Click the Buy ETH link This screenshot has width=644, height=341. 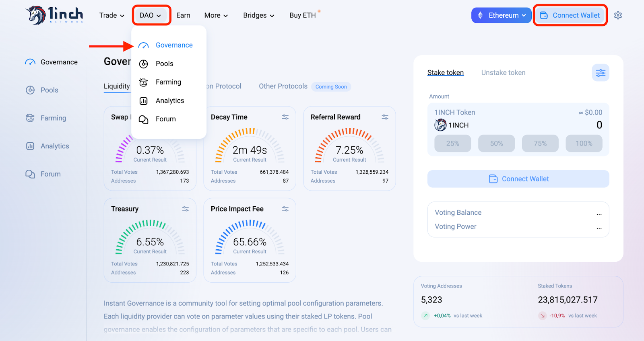[303, 15]
